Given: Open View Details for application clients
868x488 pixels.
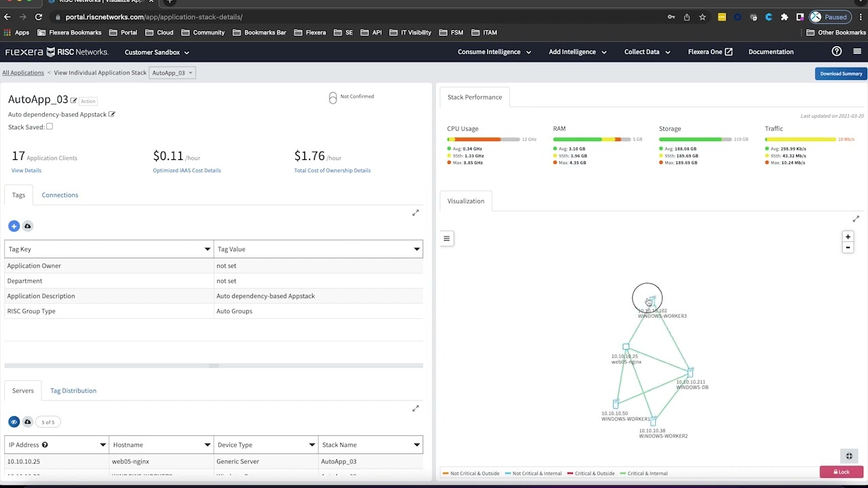Looking at the screenshot, I should (26, 171).
